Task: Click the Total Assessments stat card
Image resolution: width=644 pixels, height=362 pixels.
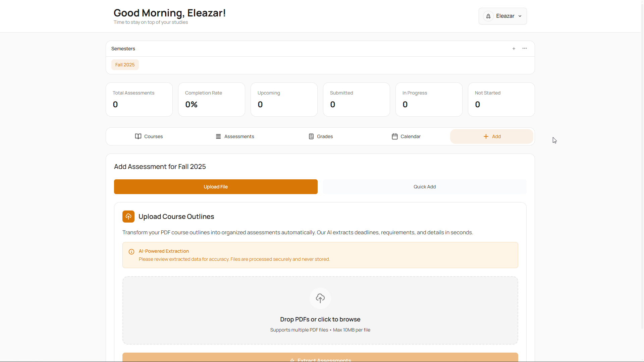Action: click(139, 100)
